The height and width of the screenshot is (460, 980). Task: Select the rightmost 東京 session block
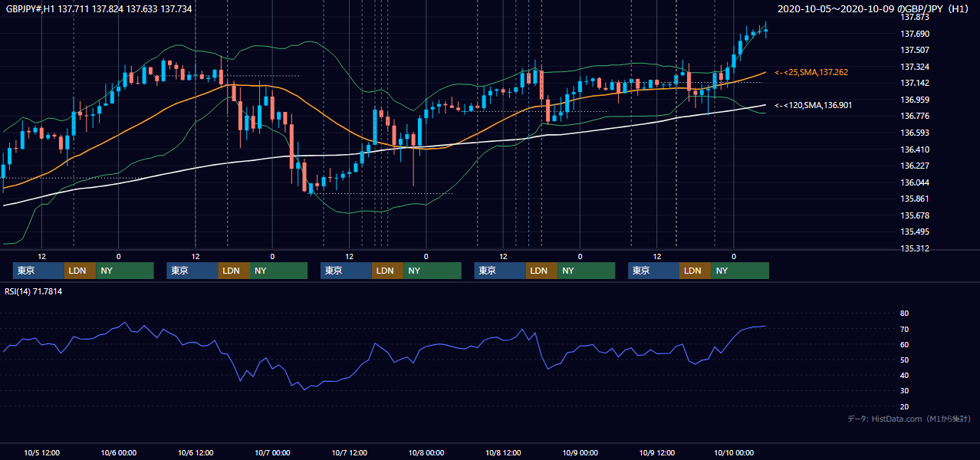pyautogui.click(x=653, y=271)
